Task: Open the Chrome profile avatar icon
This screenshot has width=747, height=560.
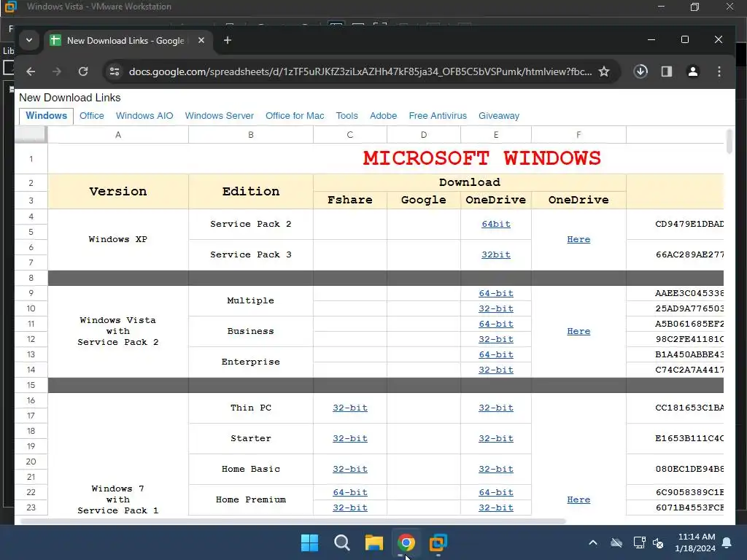Action: point(693,71)
